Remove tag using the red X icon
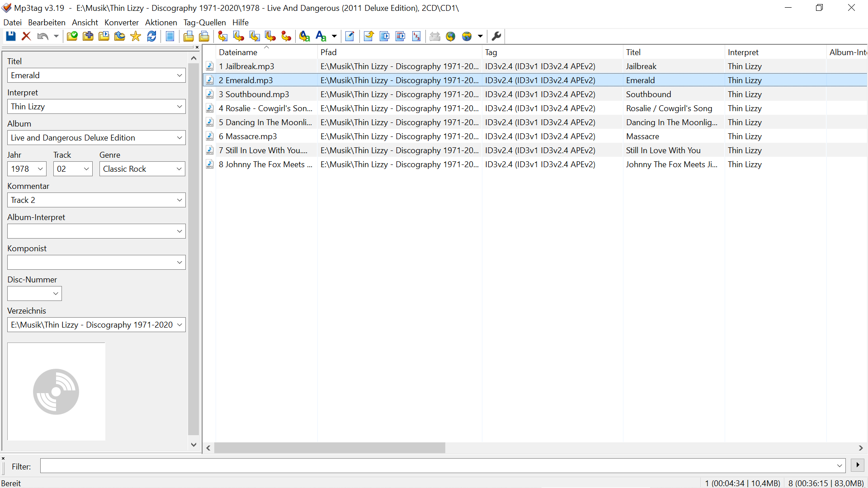The image size is (868, 488). coord(26,36)
